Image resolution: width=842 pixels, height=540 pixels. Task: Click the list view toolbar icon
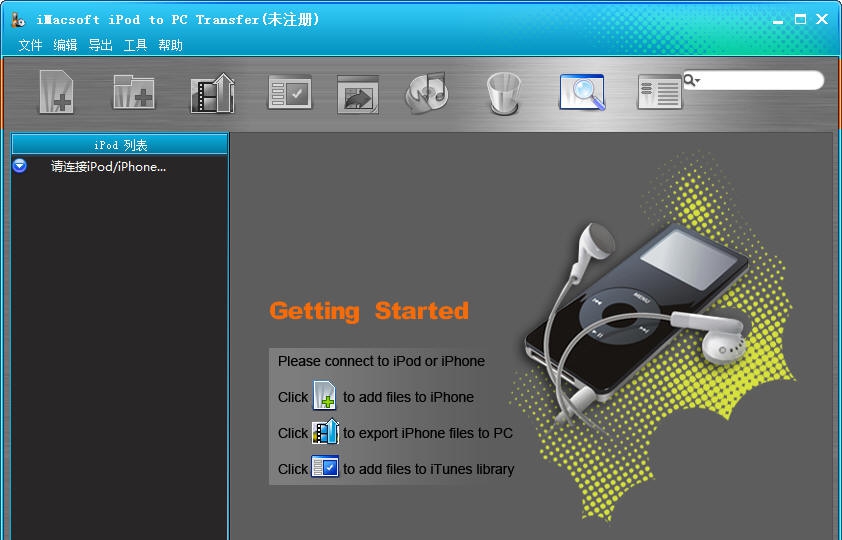point(659,92)
